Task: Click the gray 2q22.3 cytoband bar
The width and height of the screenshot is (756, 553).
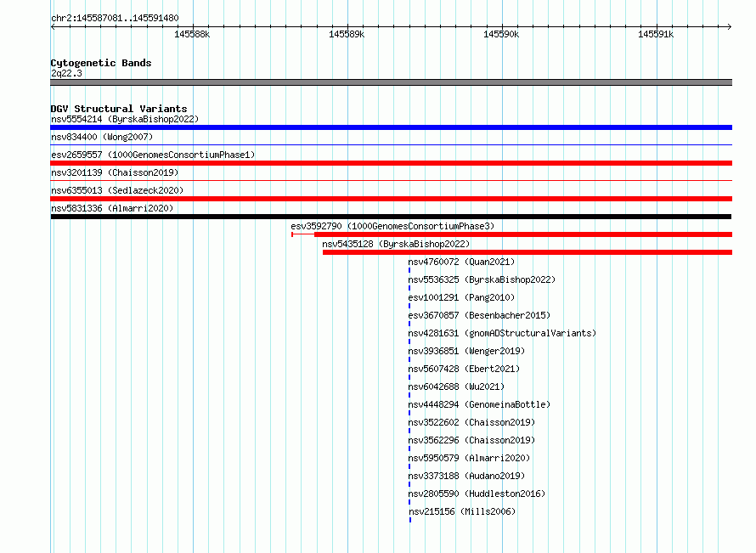Action: pyautogui.click(x=391, y=82)
